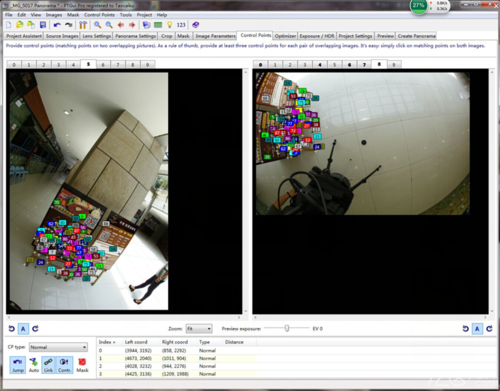This screenshot has height=391, width=500.
Task: Select image tab 0 in left pane
Action: click(14, 65)
